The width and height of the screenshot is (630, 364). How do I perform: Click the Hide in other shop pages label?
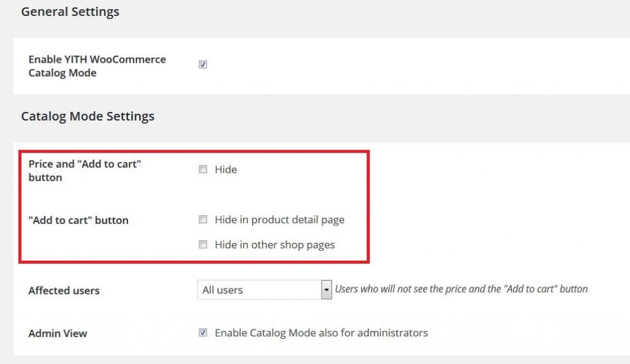275,245
